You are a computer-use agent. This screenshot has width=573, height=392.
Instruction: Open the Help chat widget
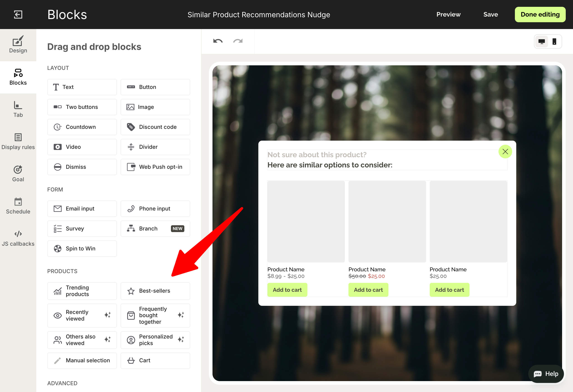coord(546,374)
